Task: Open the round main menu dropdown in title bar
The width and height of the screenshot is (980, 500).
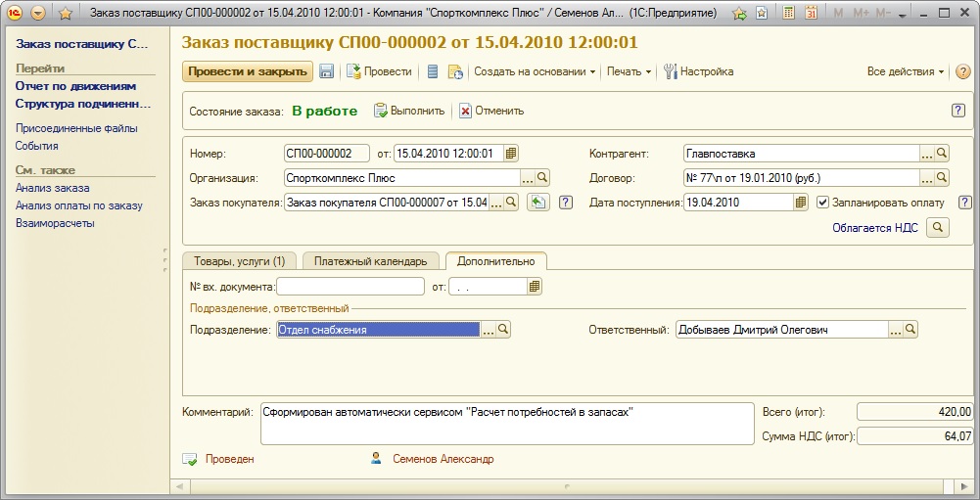Action: click(38, 13)
